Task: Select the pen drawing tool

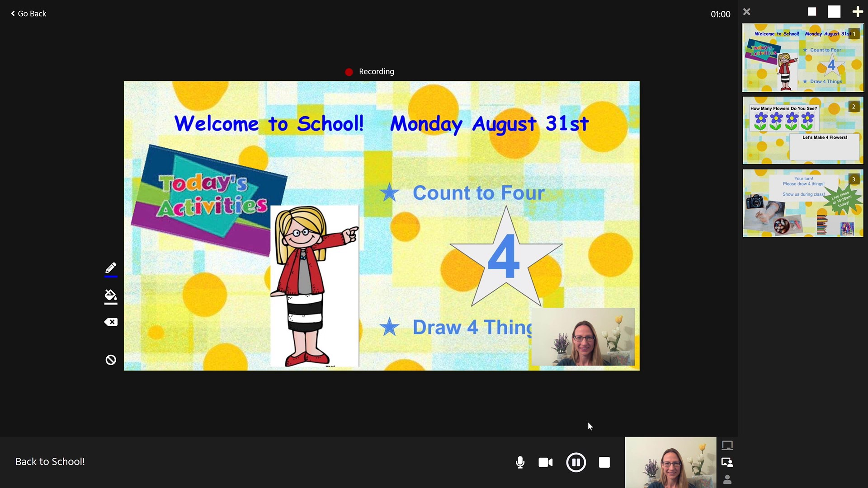Action: tap(111, 268)
